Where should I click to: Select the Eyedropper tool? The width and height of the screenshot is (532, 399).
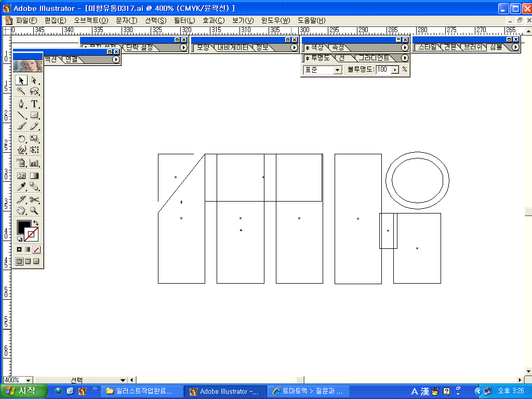pos(22,187)
